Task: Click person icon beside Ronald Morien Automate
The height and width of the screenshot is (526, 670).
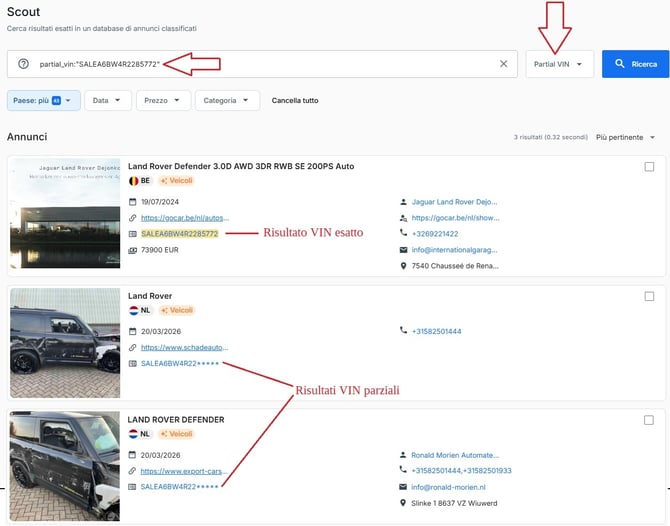Action: [x=403, y=455]
